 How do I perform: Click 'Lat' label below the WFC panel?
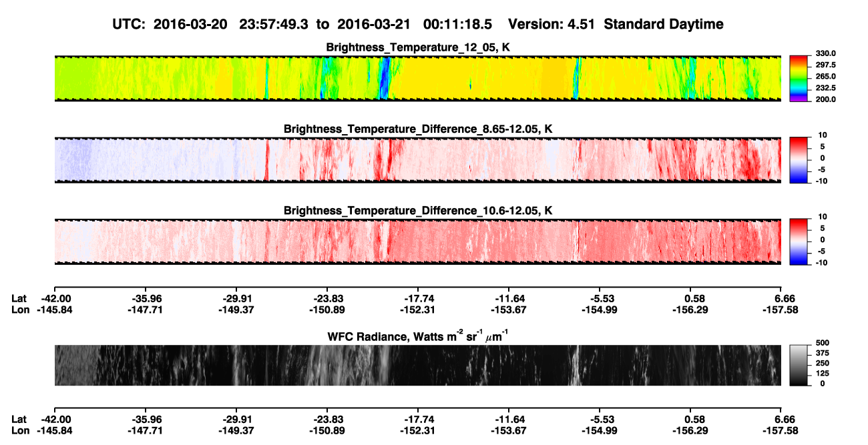point(19,419)
